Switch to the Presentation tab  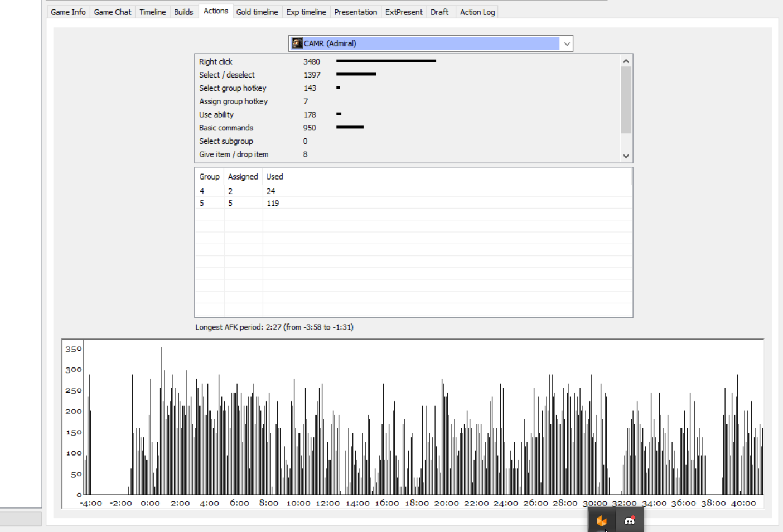(x=356, y=12)
